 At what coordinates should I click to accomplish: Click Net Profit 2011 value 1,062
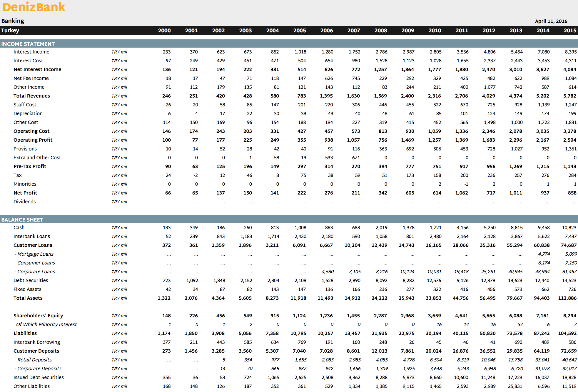[x=462, y=193]
